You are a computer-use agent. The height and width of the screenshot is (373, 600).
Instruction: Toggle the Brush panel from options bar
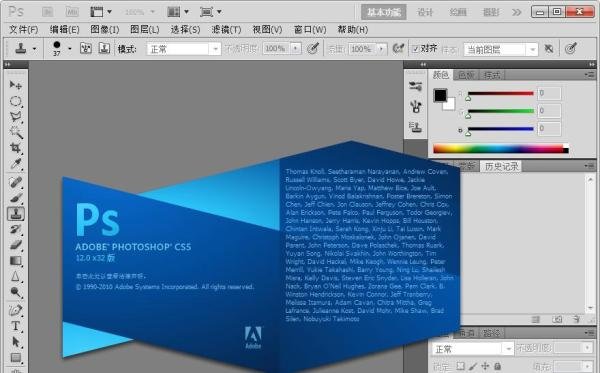click(86, 49)
